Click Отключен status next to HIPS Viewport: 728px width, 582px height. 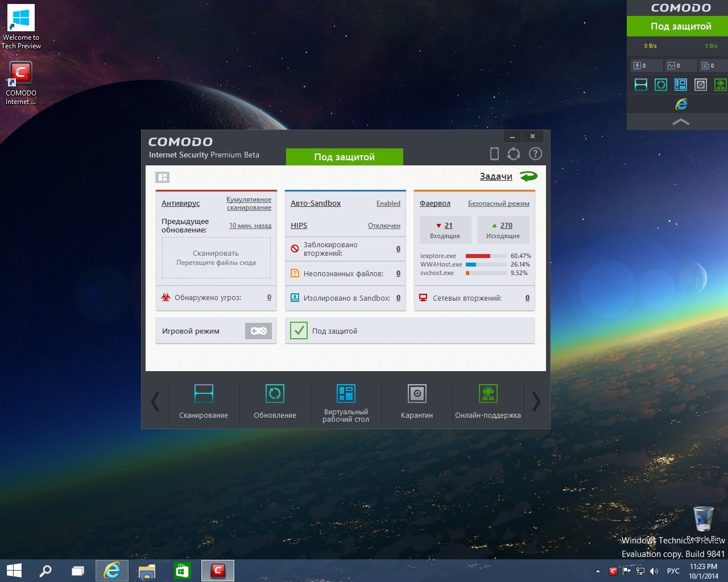coord(384,226)
